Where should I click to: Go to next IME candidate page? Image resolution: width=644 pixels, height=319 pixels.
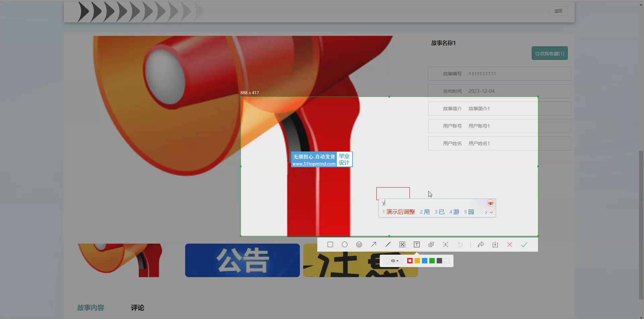[486, 212]
